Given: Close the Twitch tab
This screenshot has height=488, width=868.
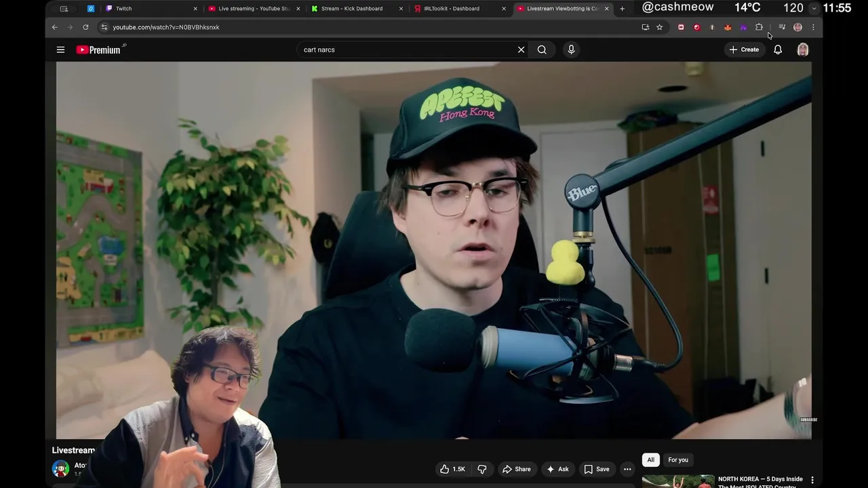Looking at the screenshot, I should coord(195,9).
